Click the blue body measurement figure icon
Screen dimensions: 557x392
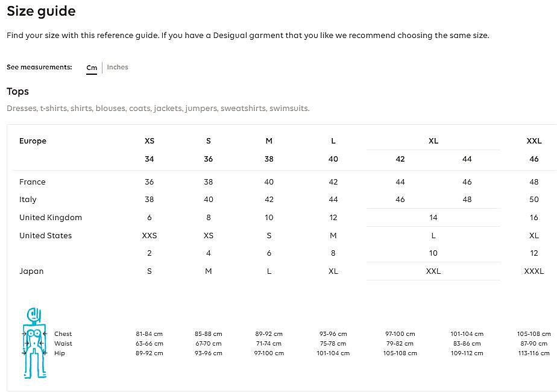point(34,342)
